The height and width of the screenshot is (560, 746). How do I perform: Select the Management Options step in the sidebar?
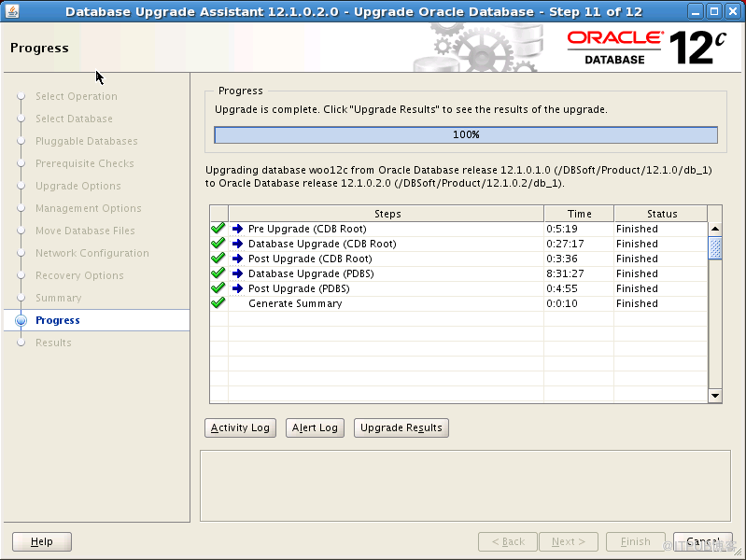coord(89,208)
